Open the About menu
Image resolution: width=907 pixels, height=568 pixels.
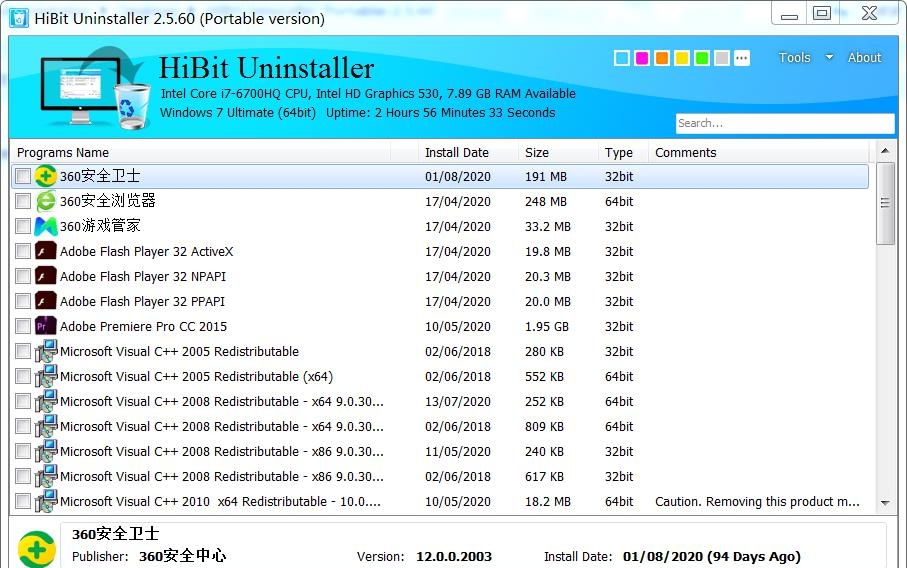click(x=864, y=57)
